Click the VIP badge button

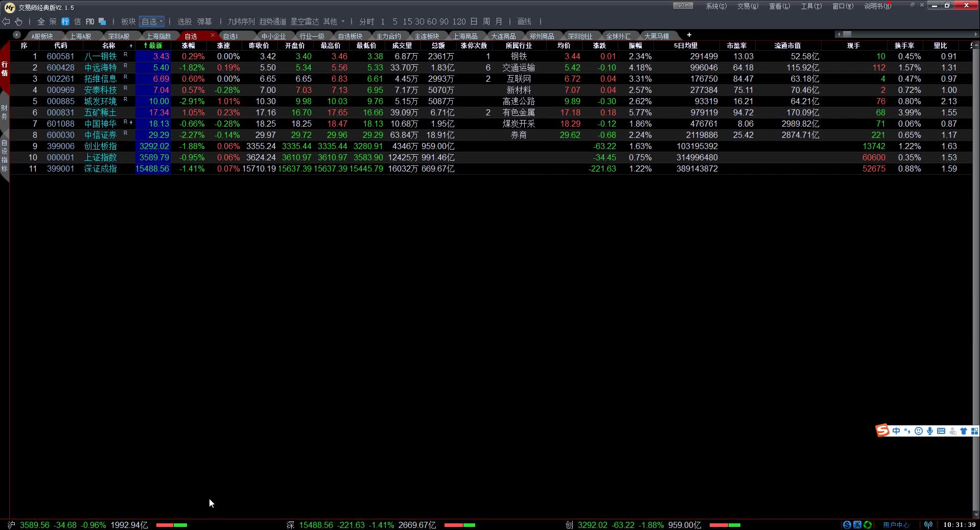(683, 6)
